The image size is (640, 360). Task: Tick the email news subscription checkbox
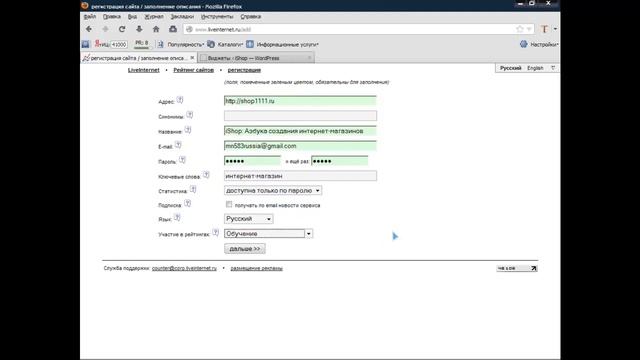click(x=229, y=204)
